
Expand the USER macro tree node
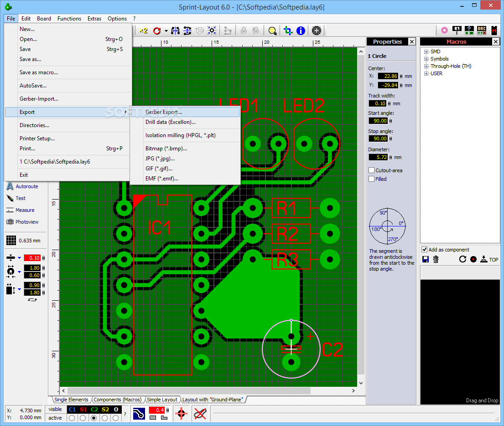click(x=426, y=74)
